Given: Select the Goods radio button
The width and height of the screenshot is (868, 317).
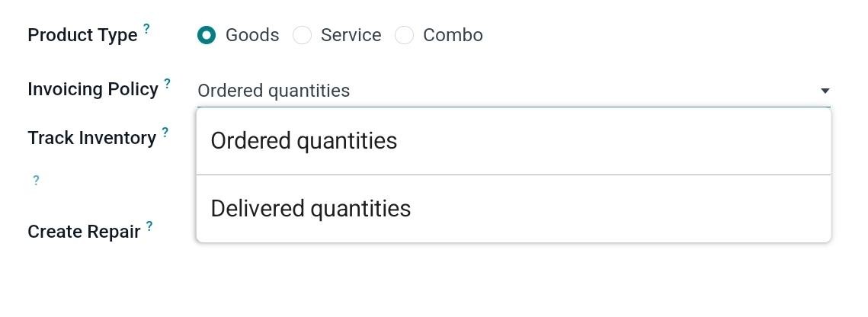Looking at the screenshot, I should 206,35.
